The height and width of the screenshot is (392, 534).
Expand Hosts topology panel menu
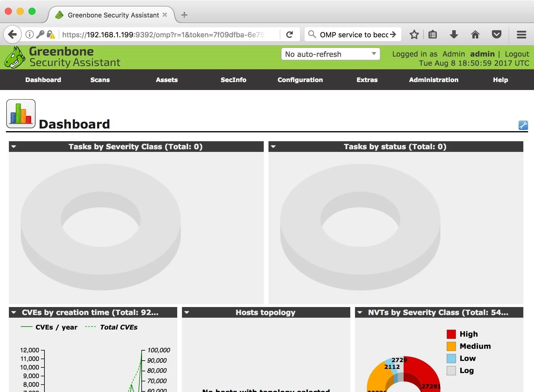(x=187, y=312)
